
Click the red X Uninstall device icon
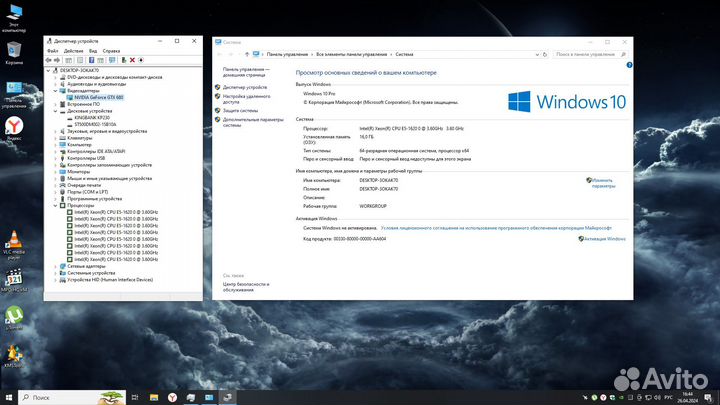pos(132,60)
